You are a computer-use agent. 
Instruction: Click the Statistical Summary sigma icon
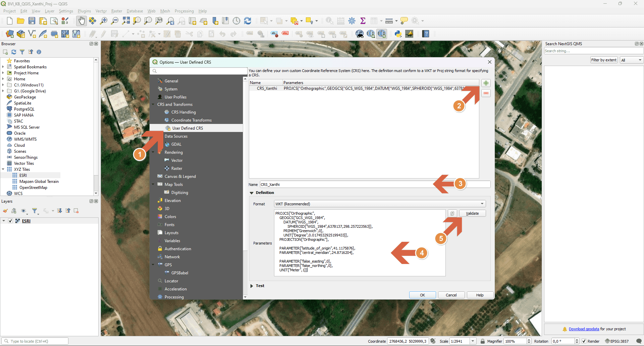[363, 21]
